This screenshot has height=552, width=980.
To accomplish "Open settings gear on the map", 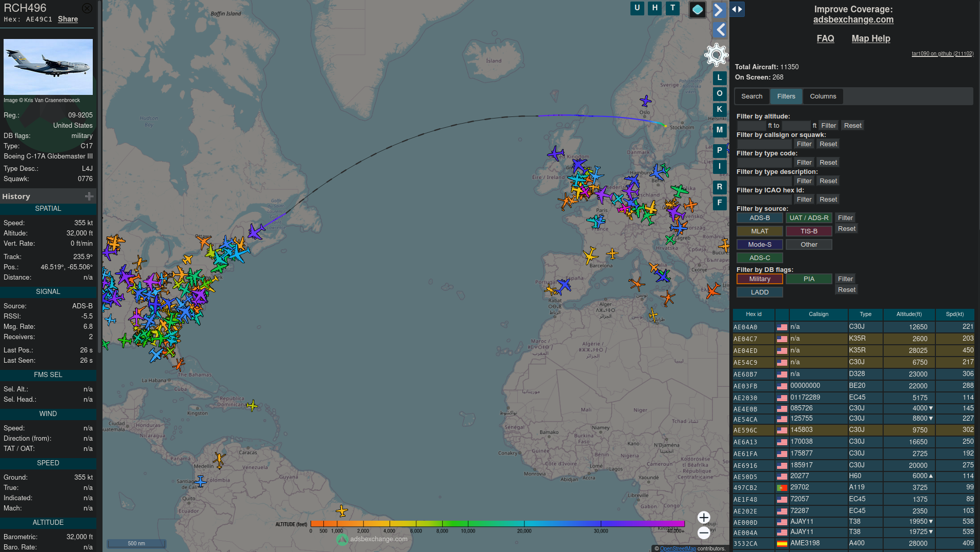I will click(716, 55).
